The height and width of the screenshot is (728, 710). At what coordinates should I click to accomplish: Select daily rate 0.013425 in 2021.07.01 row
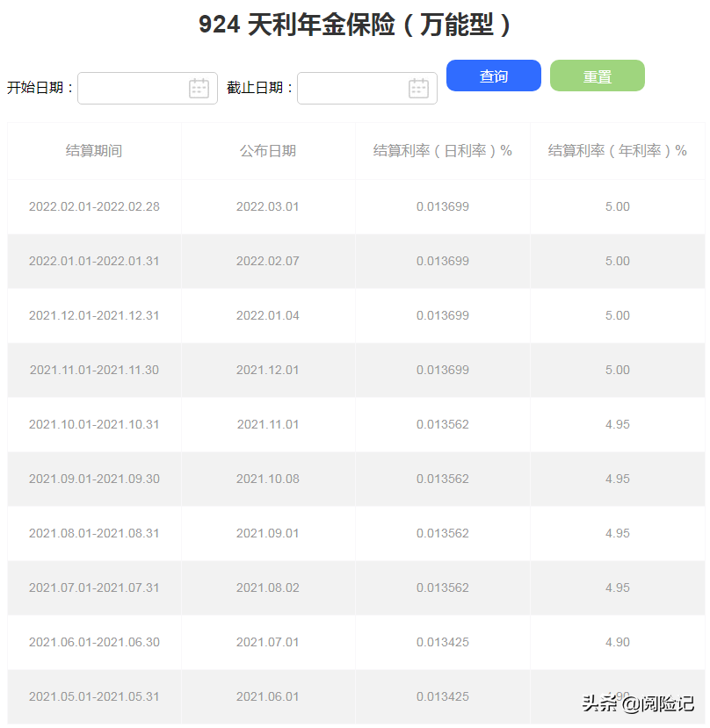[442, 642]
